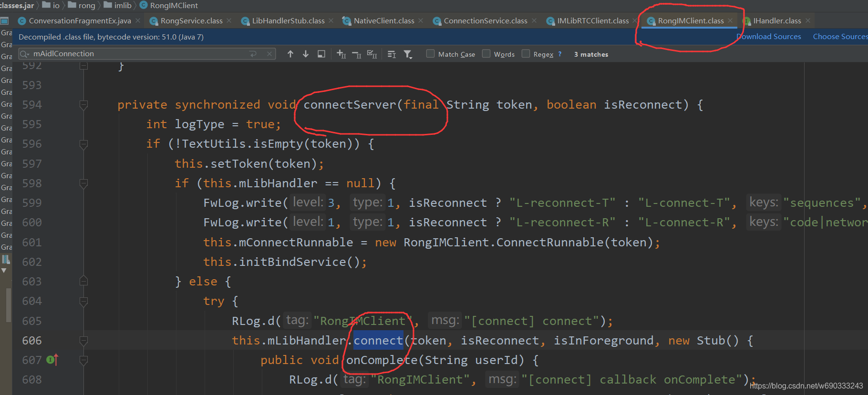
Task: Open find results in Find window
Action: 321,54
